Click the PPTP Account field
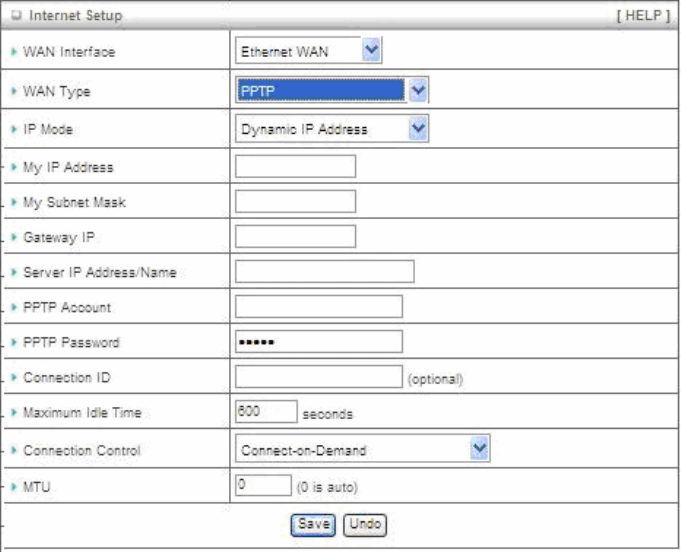The width and height of the screenshot is (681, 552). (319, 307)
